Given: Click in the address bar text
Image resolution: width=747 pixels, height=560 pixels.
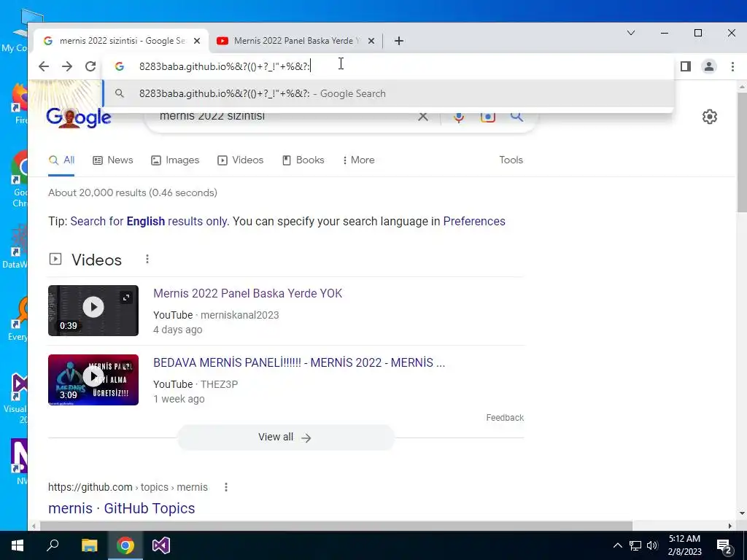Looking at the screenshot, I should coord(225,66).
